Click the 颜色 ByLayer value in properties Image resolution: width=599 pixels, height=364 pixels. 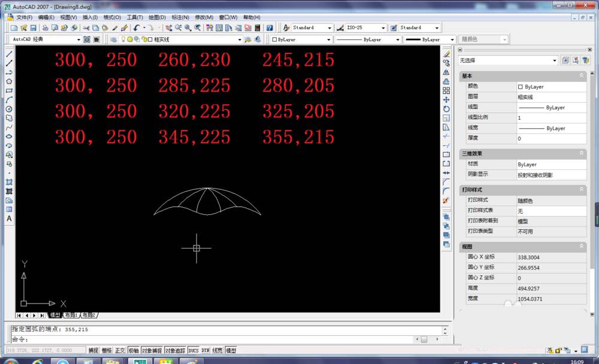click(551, 87)
